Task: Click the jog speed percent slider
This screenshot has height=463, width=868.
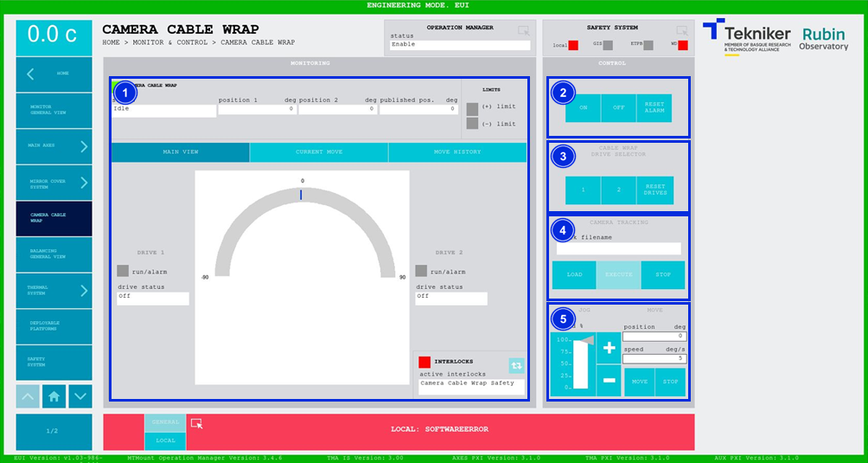Action: (x=580, y=363)
